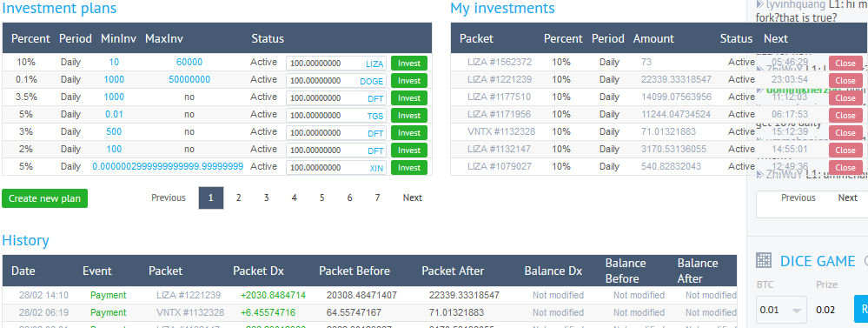Click Invest button for LIZA plan
The image size is (868, 328).
pyautogui.click(x=409, y=64)
